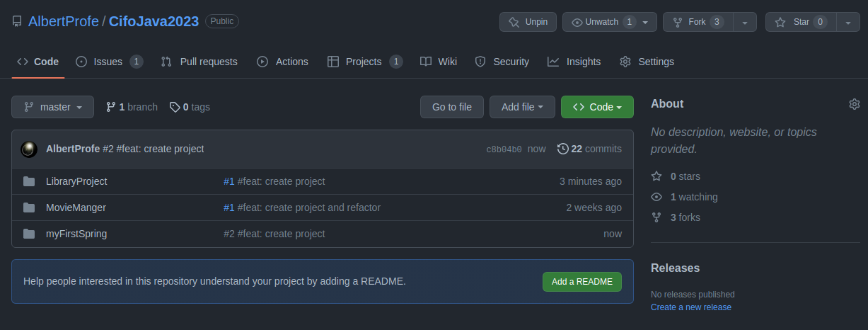Click the 'No releases published' text

point(693,295)
